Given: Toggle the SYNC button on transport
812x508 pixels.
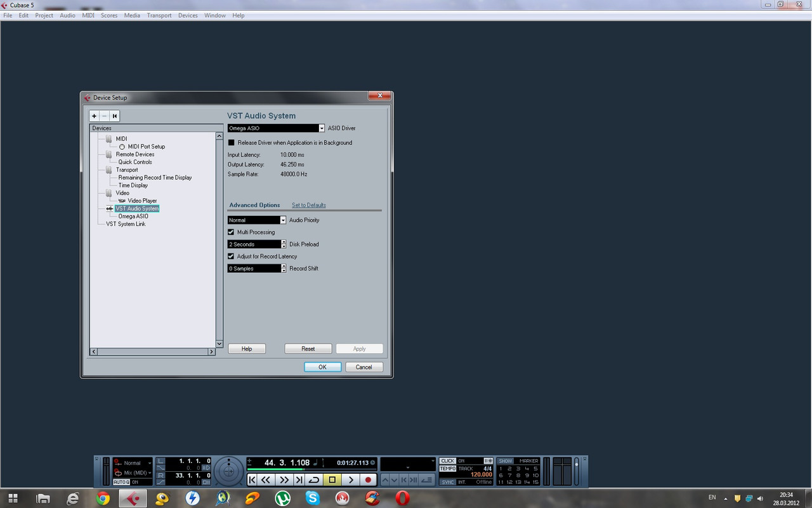Looking at the screenshot, I should [x=448, y=482].
